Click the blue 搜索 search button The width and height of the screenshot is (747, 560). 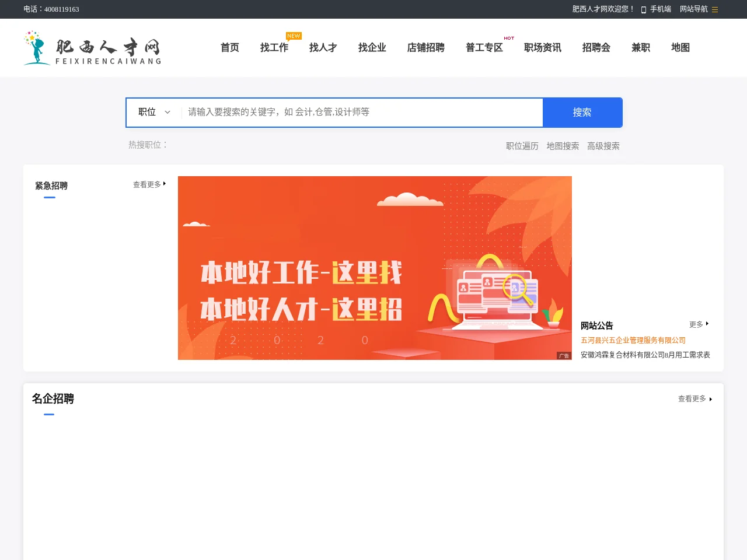pos(582,112)
